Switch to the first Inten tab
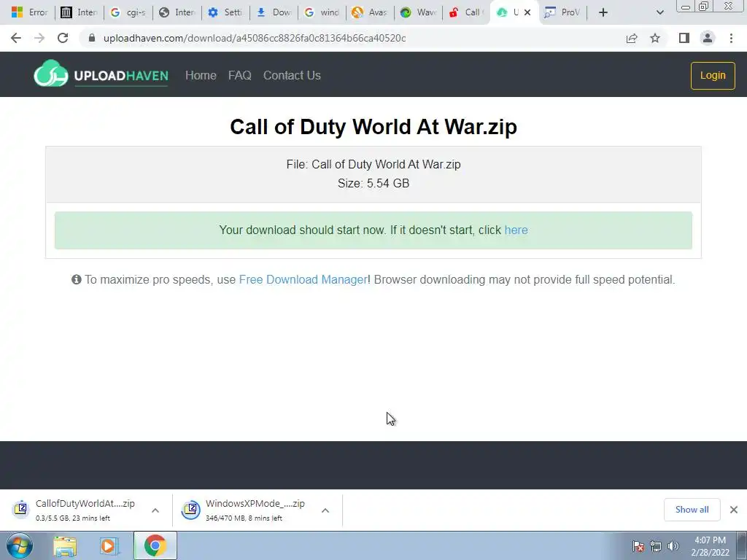Image resolution: width=747 pixels, height=560 pixels. tap(80, 12)
